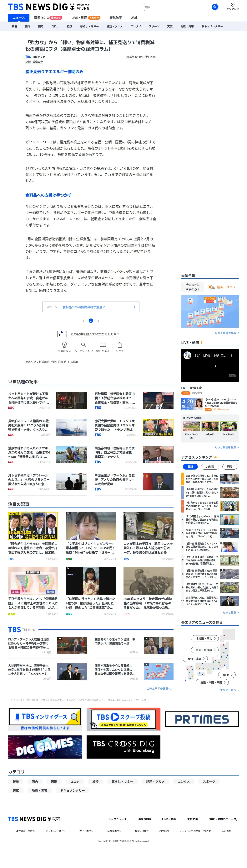
Task: Click 播摩卓士 author tag link
Action: (38, 62)
